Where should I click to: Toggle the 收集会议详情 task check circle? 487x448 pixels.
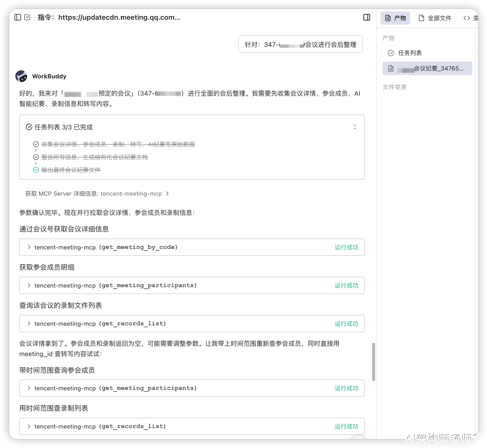coord(36,144)
